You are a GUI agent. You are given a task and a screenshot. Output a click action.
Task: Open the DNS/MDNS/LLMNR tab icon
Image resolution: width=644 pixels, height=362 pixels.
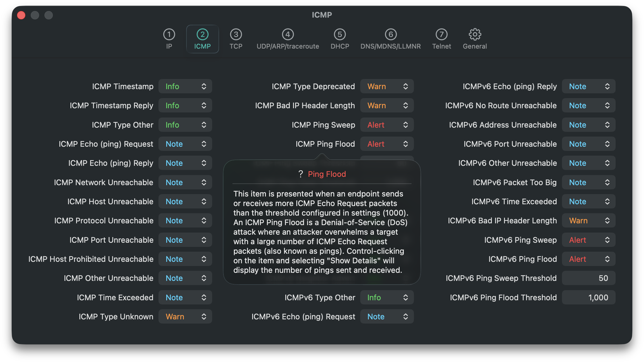click(x=390, y=35)
